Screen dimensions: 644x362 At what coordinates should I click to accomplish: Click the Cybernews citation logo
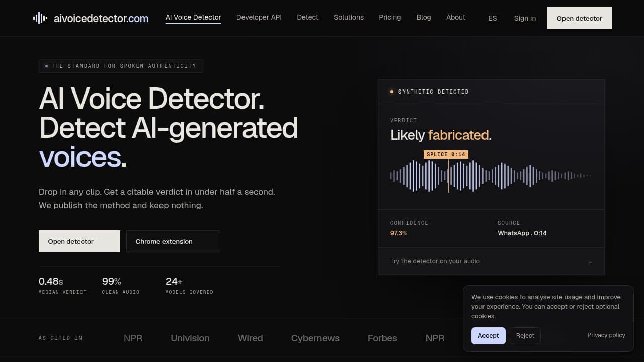(x=315, y=338)
